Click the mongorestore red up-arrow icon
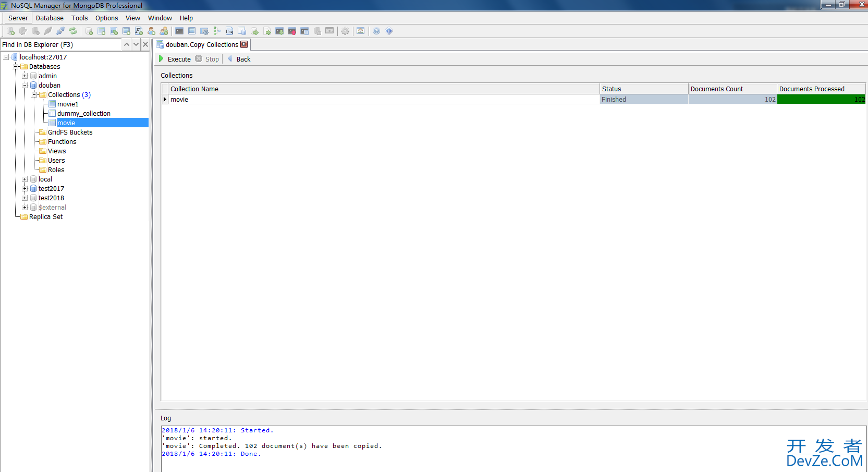Image resolution: width=868 pixels, height=472 pixels. coord(292,31)
